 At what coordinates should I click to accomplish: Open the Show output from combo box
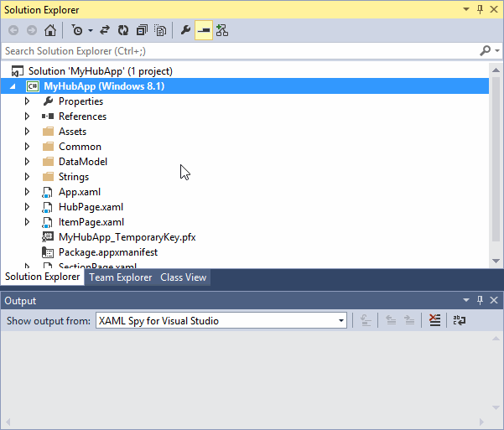click(x=221, y=320)
